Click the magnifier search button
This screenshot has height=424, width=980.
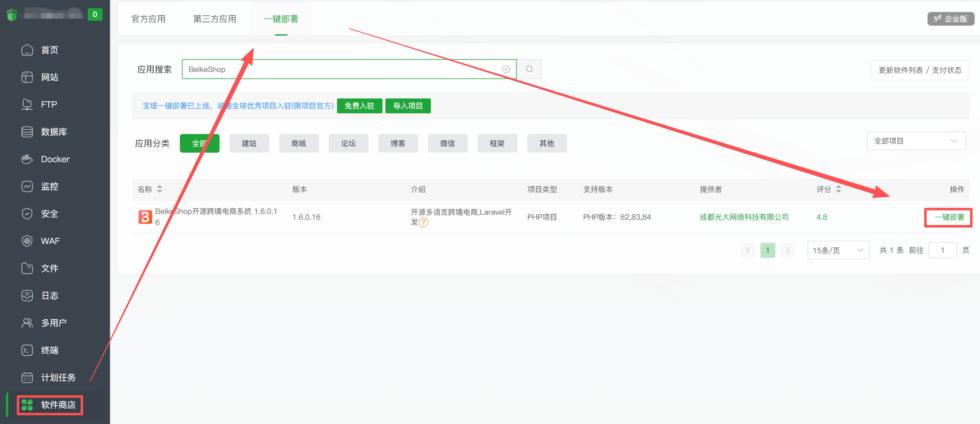(529, 69)
